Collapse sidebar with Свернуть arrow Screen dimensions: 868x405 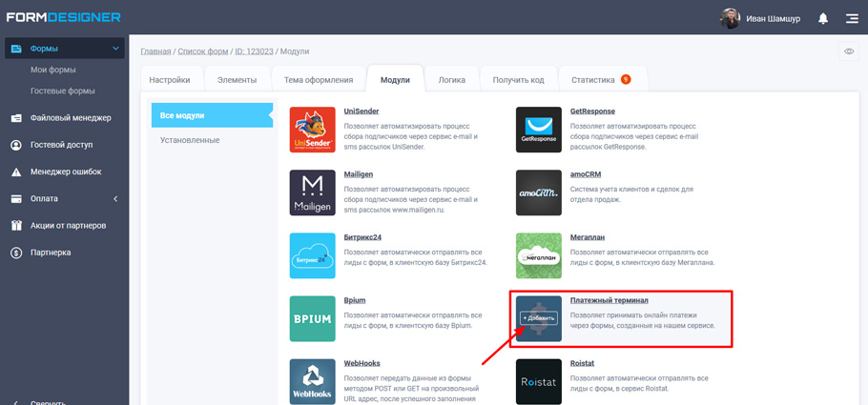click(16, 401)
